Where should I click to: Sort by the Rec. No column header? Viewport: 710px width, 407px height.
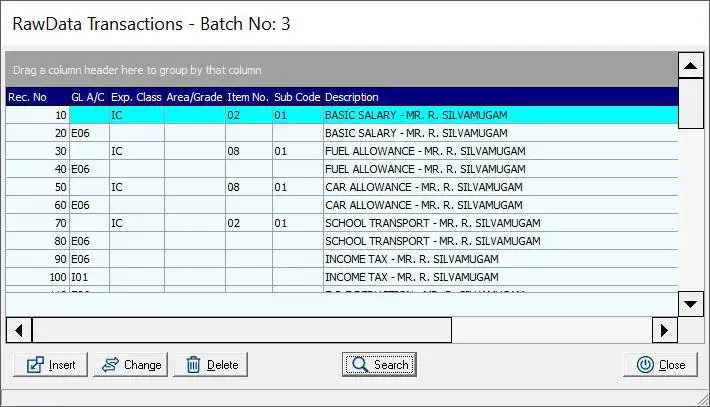click(x=38, y=97)
